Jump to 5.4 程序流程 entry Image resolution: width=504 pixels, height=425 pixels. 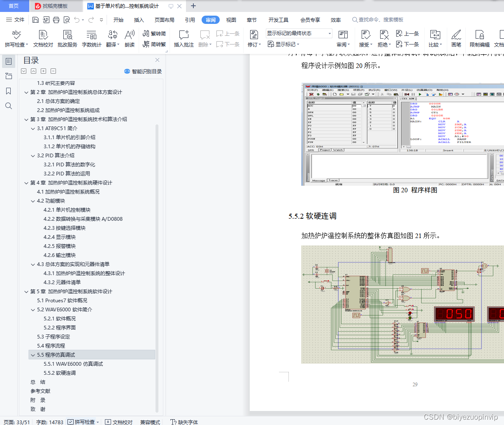[51, 346]
